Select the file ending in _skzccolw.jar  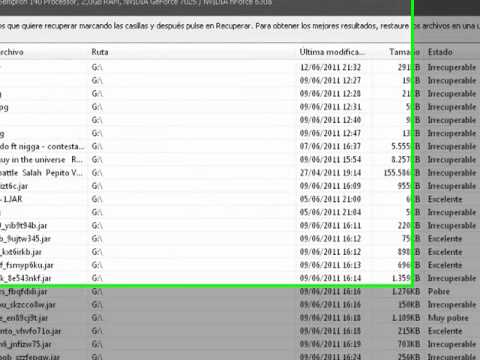pos(240,305)
